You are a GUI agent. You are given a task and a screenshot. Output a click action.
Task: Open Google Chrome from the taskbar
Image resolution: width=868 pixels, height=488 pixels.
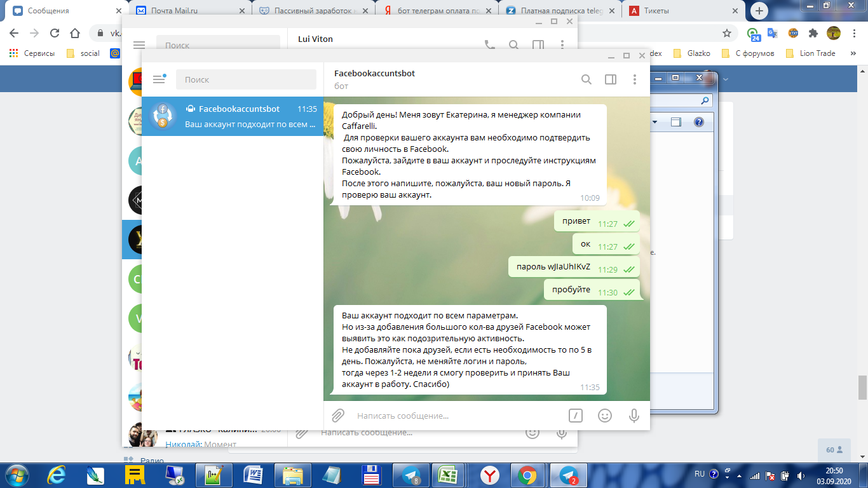click(x=527, y=475)
